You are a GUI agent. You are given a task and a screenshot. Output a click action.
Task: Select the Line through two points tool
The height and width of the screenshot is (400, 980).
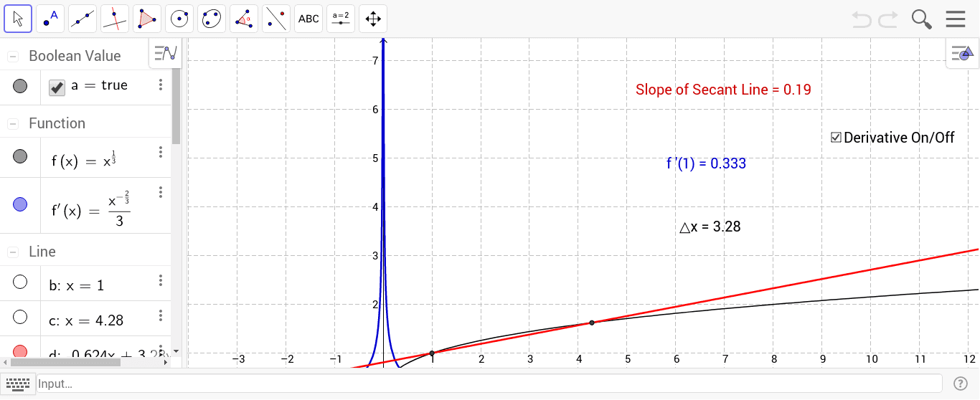coord(83,19)
